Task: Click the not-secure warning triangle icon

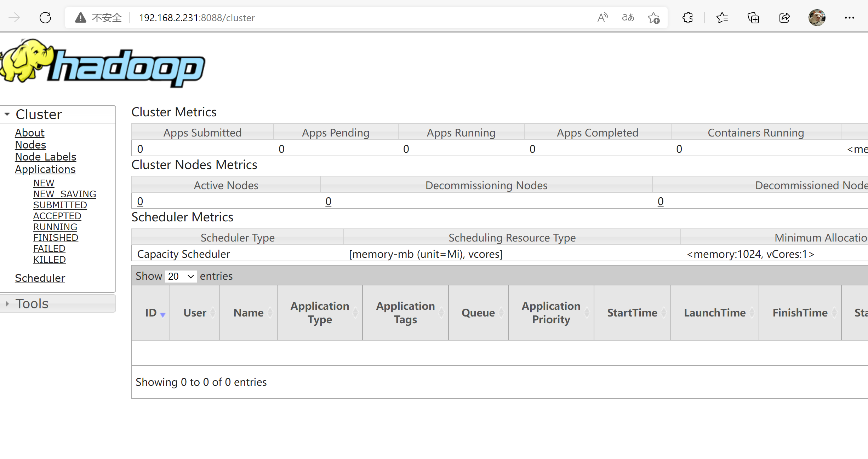Action: (x=81, y=18)
